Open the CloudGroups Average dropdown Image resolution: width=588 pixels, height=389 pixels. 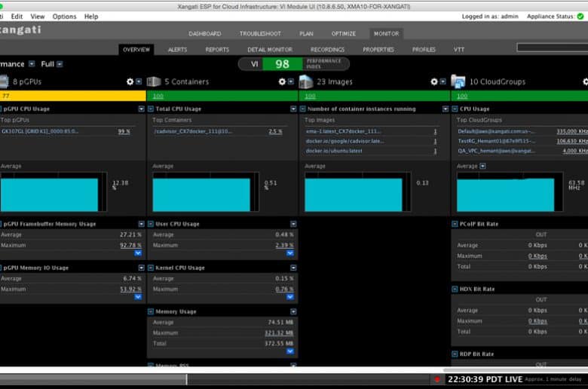[x=483, y=166]
